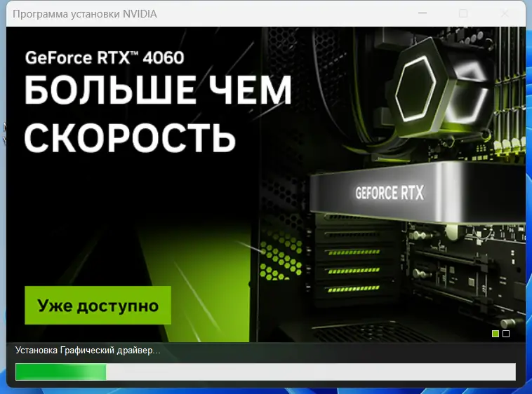Click the disabled maximize window button

[x=463, y=13]
